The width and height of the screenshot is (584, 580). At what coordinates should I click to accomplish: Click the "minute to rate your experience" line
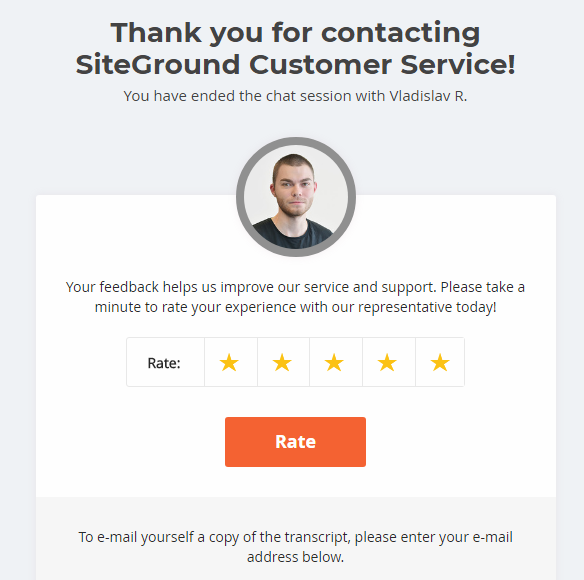point(295,307)
